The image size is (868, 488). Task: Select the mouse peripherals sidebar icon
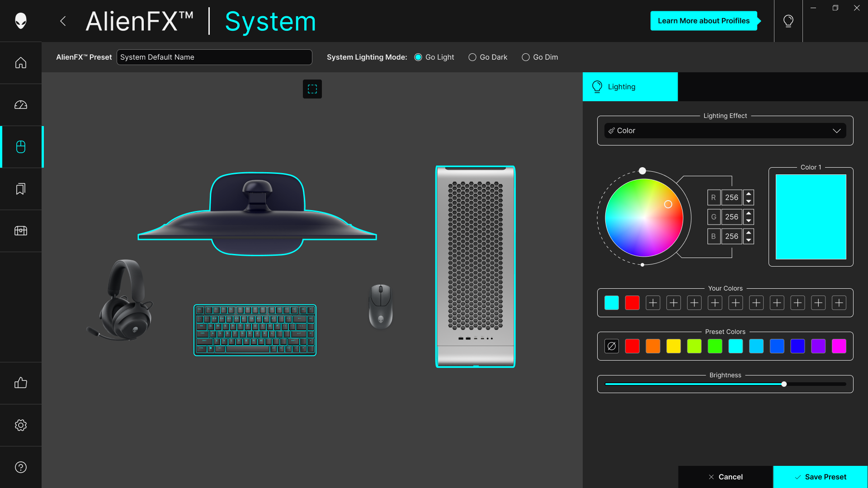click(21, 147)
